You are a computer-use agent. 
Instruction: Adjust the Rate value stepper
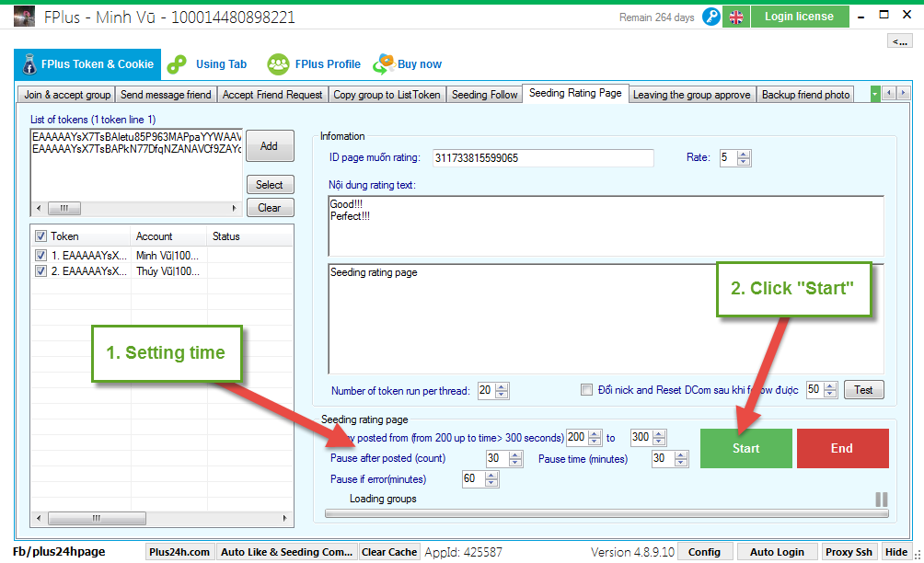click(744, 158)
